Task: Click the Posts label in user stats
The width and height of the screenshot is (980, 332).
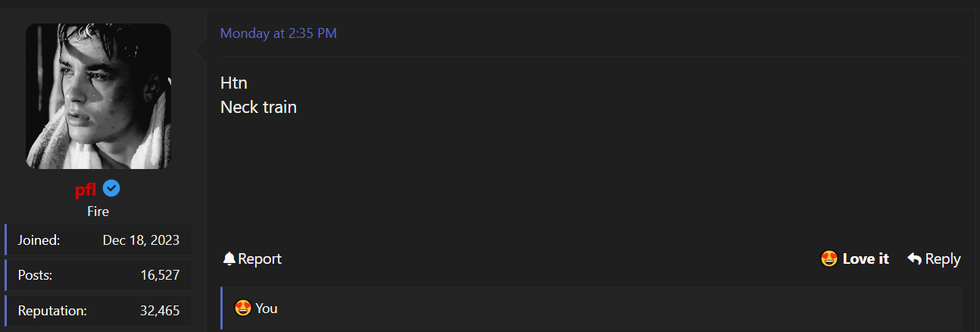Action: (35, 275)
